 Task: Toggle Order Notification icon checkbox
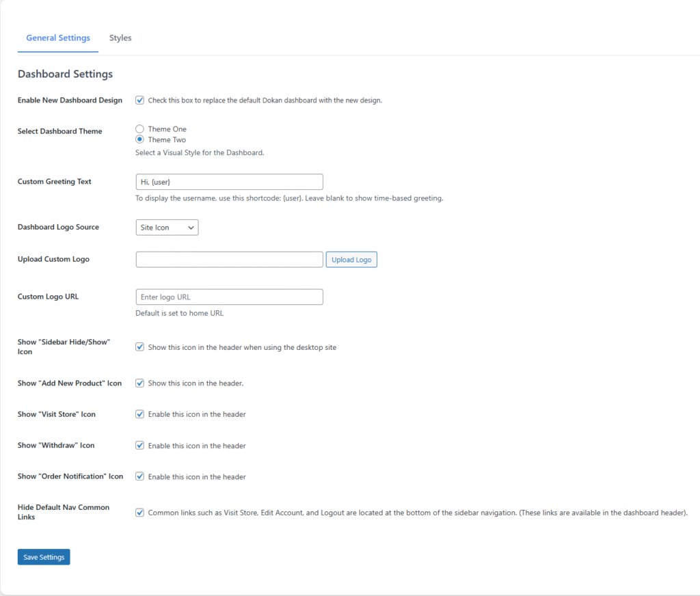[x=140, y=476]
